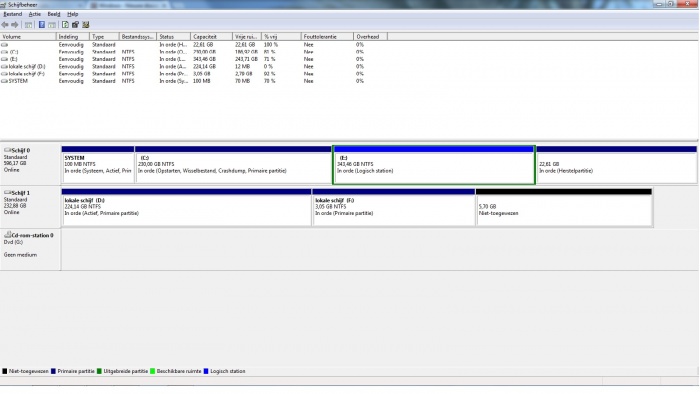Open the Actie menu

35,14
